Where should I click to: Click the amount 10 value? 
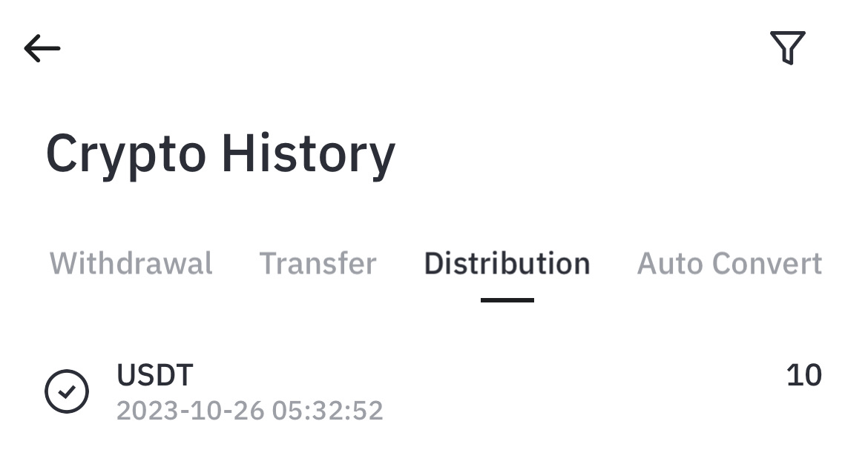[x=803, y=376]
